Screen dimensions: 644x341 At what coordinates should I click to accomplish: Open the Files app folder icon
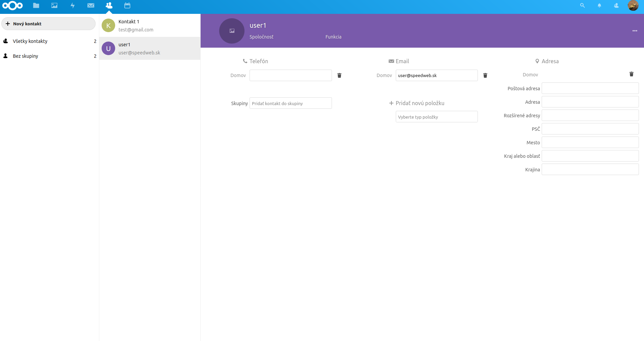tap(36, 5)
